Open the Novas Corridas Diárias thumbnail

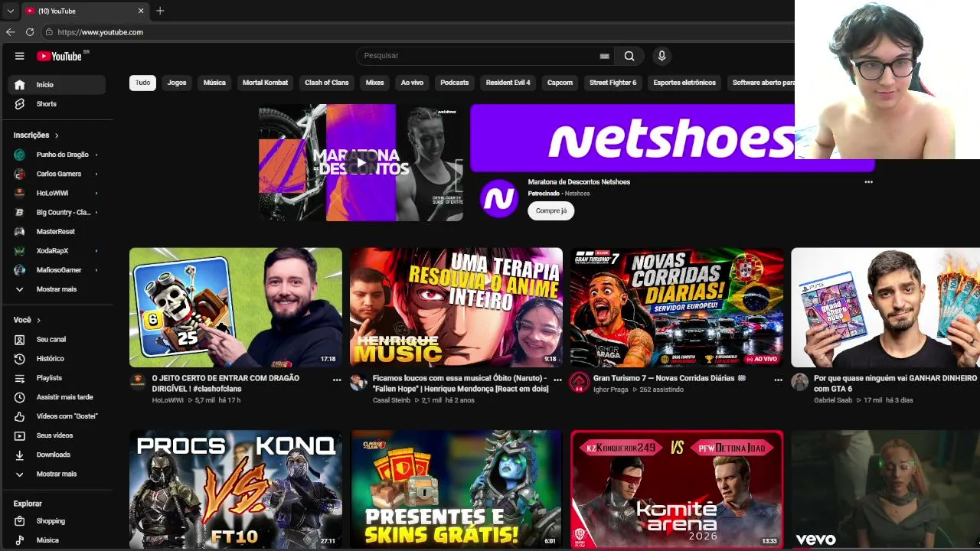pyautogui.click(x=677, y=308)
